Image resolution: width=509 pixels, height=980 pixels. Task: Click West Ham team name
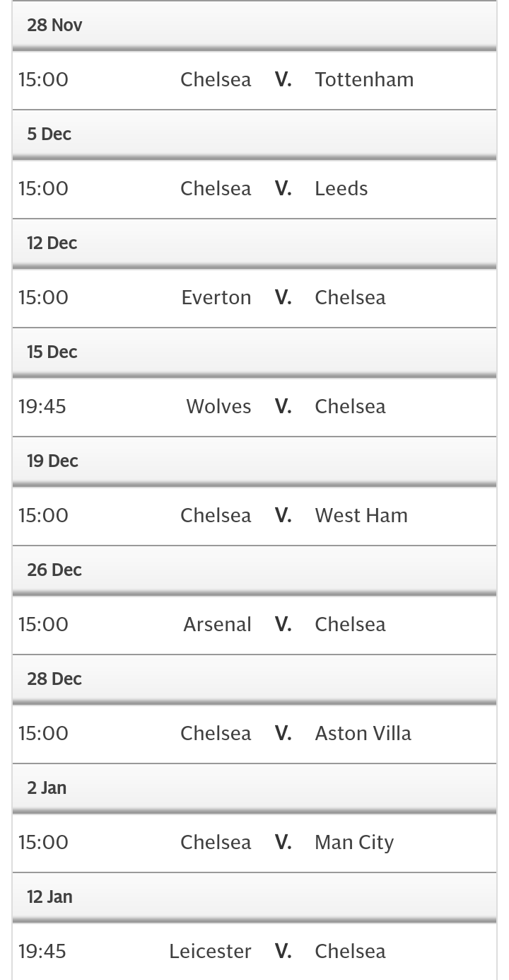coord(361,515)
